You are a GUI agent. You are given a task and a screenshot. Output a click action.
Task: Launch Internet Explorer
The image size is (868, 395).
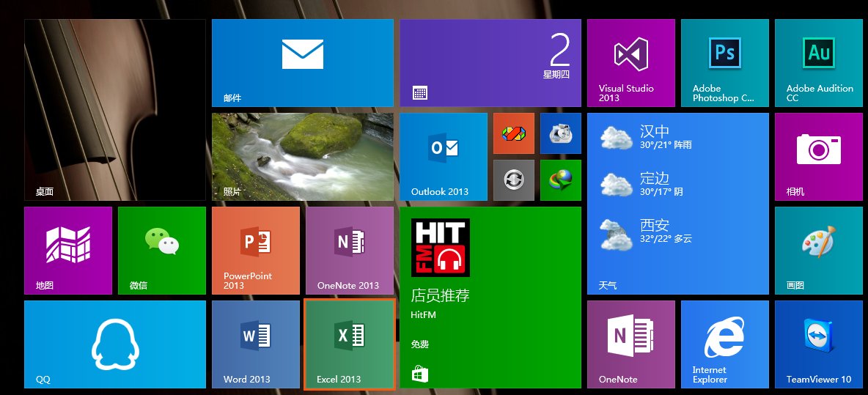point(724,344)
